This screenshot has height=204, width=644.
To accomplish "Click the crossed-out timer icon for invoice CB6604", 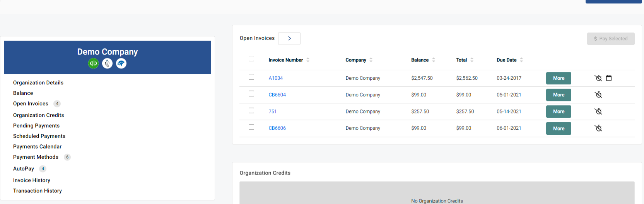I will [x=598, y=95].
